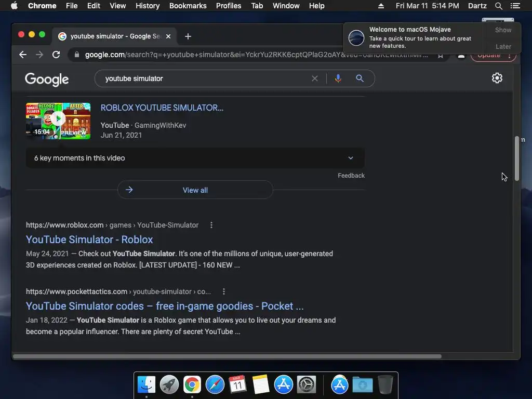Submit search with the magnifier icon

(360, 79)
